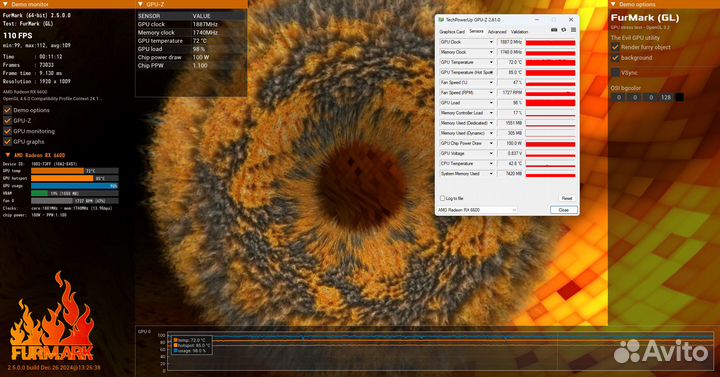Click GPU Load red graph in GPU-Z
720x377 pixels.
click(550, 103)
